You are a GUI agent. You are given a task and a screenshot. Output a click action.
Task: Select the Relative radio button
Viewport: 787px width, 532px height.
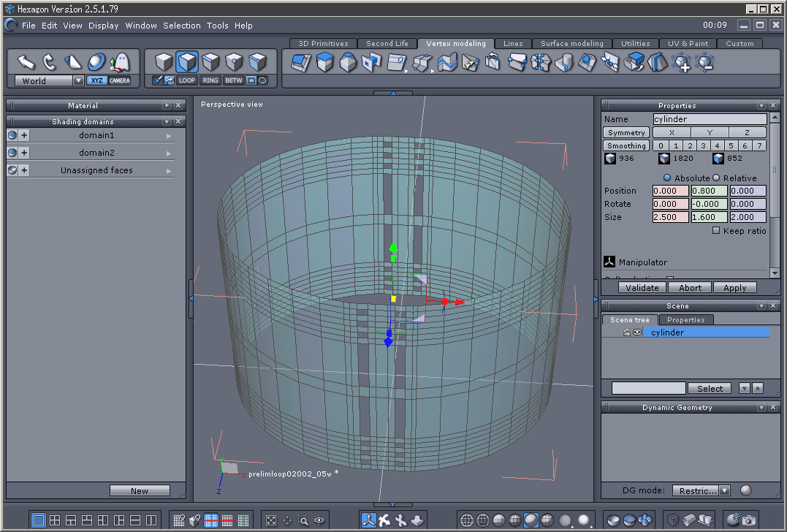717,178
